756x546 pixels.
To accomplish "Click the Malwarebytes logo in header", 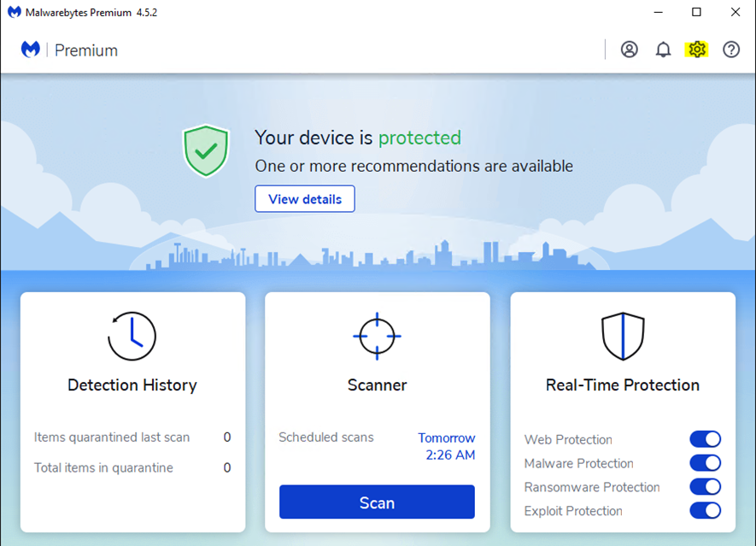I will click(32, 50).
